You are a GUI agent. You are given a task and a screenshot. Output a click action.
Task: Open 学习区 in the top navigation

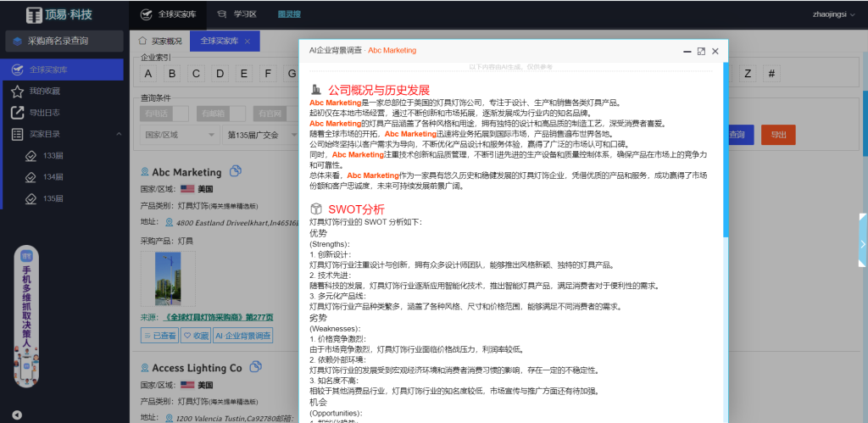[x=237, y=14]
